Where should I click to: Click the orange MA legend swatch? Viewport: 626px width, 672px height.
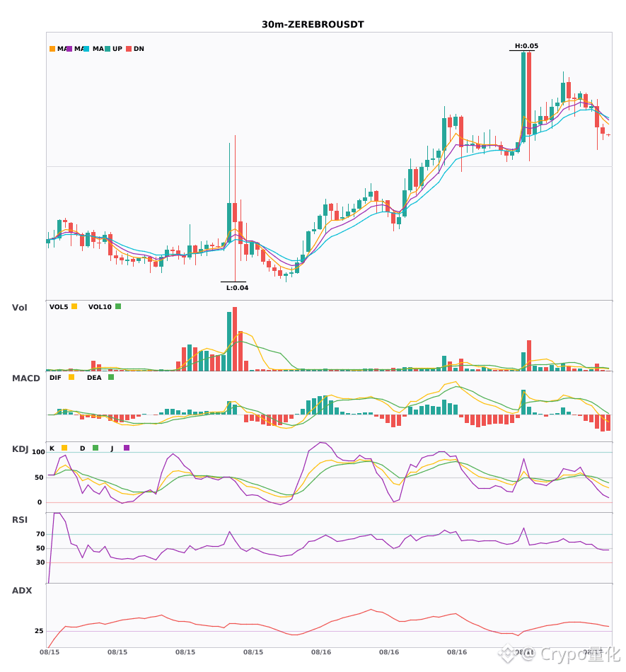[x=52, y=49]
